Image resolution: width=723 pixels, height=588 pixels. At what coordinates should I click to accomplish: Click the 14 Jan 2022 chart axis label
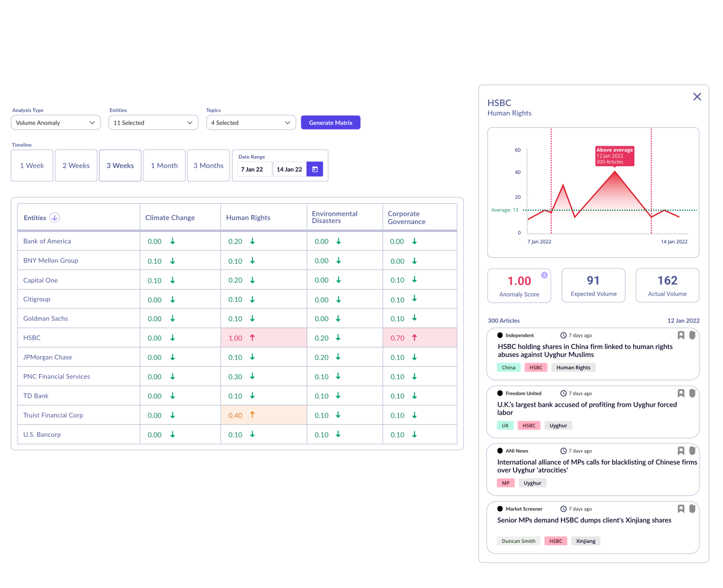(674, 242)
